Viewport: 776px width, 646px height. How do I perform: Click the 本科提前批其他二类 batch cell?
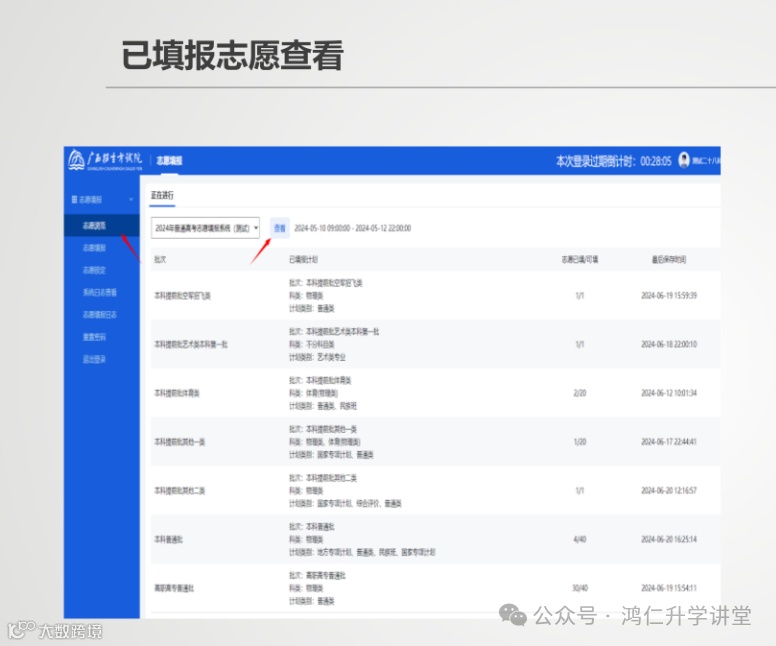[179, 491]
